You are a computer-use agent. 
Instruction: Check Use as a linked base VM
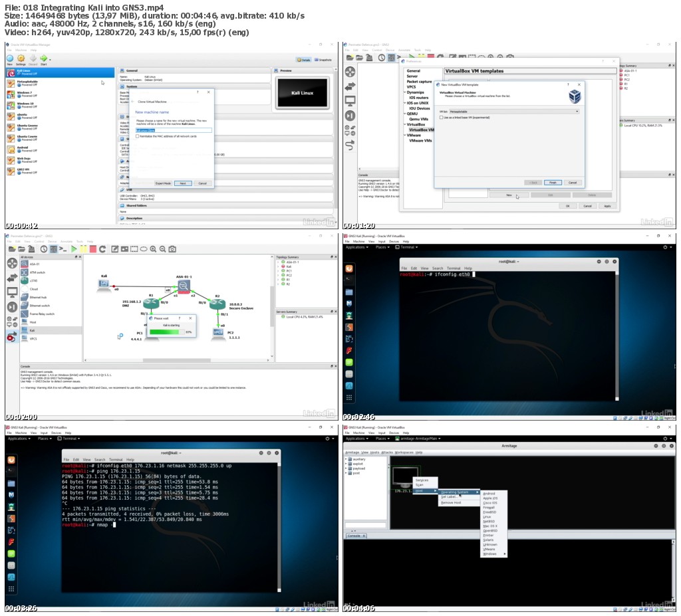pyautogui.click(x=442, y=117)
